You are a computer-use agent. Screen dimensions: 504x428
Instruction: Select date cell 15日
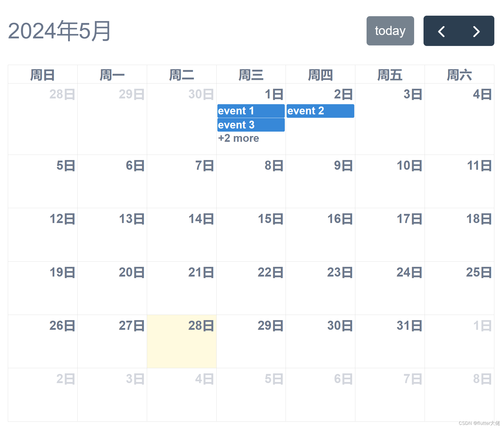[271, 219]
